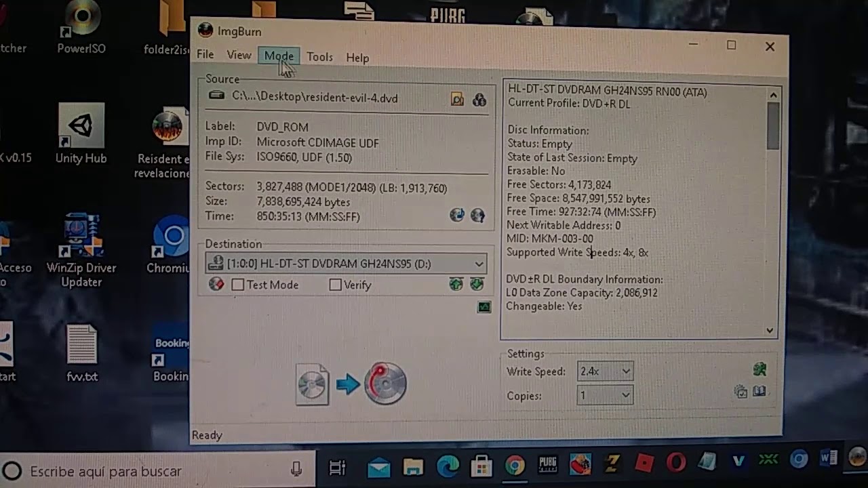Maximize the ImgBurn window
This screenshot has height=488, width=868.
[731, 45]
